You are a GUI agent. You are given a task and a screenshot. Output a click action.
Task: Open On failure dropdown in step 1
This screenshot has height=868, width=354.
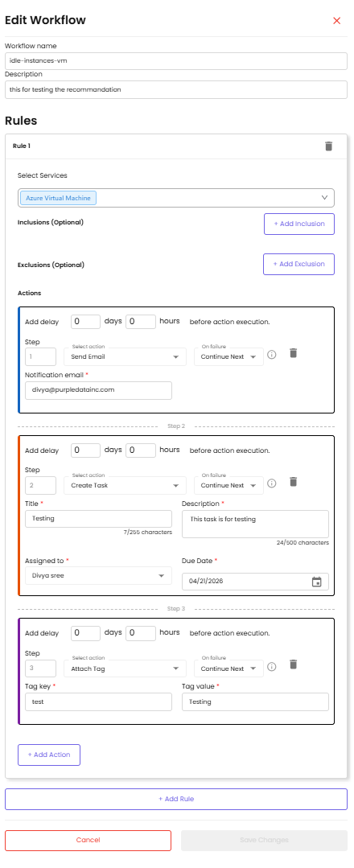228,356
